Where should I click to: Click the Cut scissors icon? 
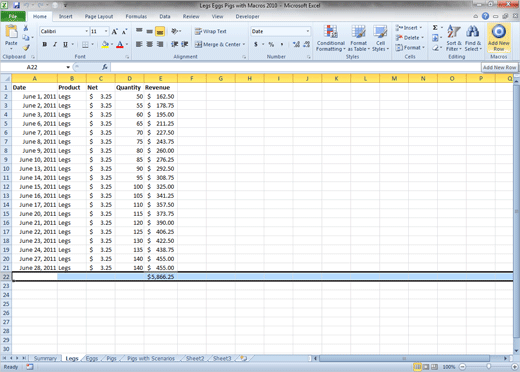[26, 28]
